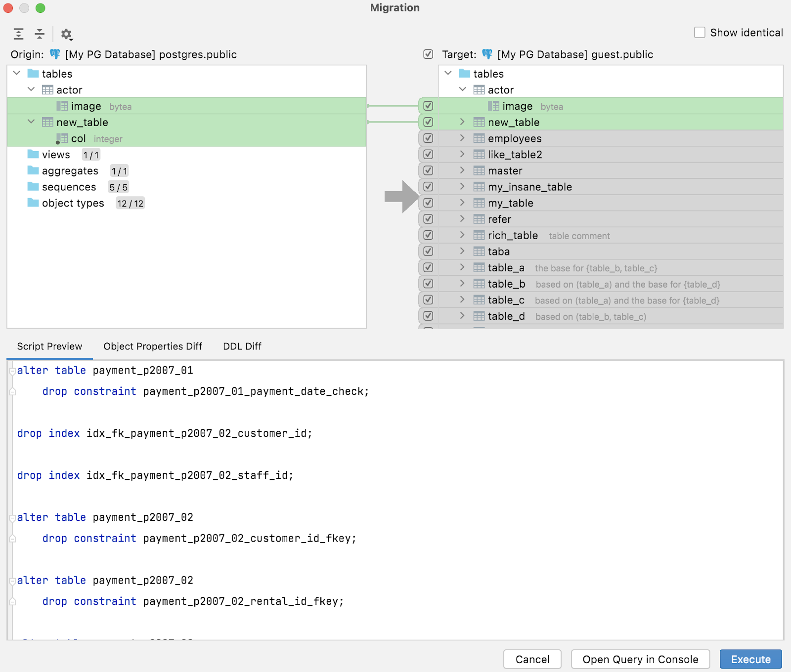Viewport: 791px width, 672px height.
Task: Collapse the Origin new_table node
Action: [31, 122]
